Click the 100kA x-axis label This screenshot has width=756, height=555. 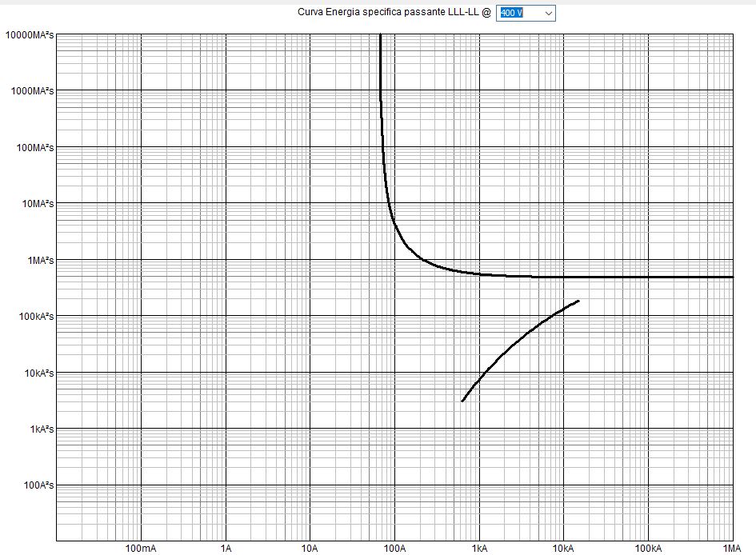648,549
